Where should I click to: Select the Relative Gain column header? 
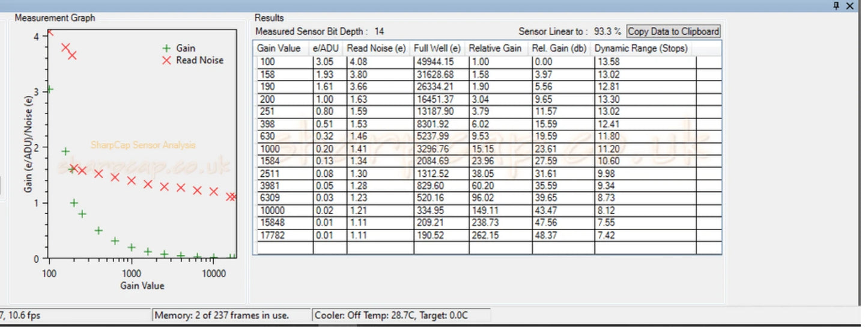(499, 48)
